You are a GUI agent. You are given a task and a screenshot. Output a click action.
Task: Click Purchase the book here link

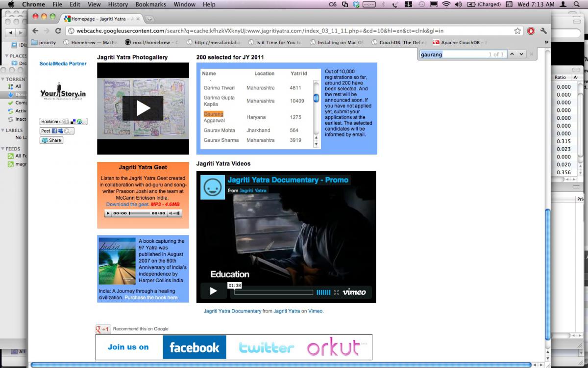pyautogui.click(x=151, y=297)
